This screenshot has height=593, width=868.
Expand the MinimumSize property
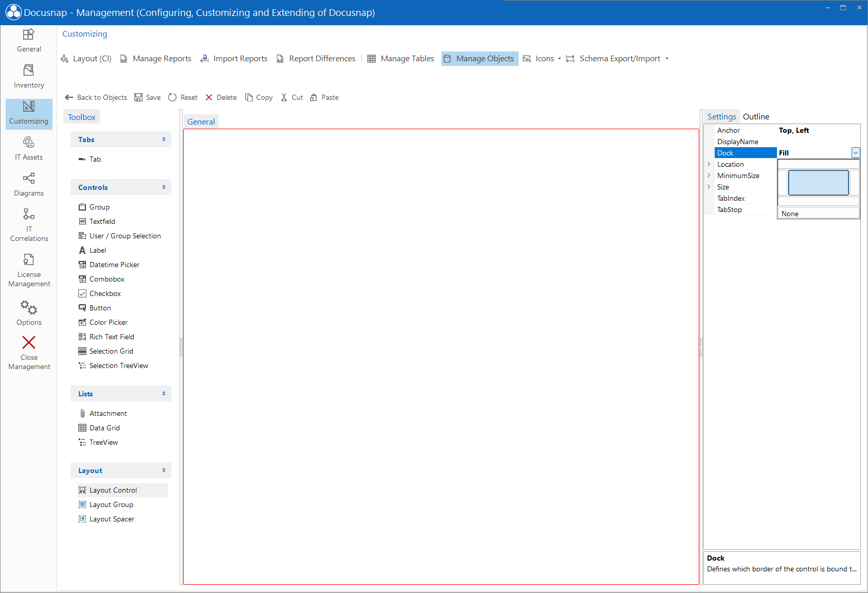(x=709, y=176)
